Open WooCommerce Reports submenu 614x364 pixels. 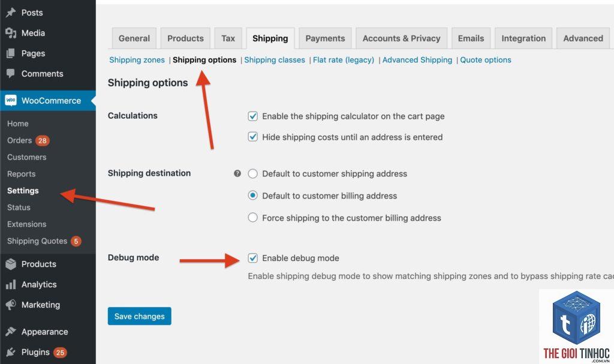[21, 174]
